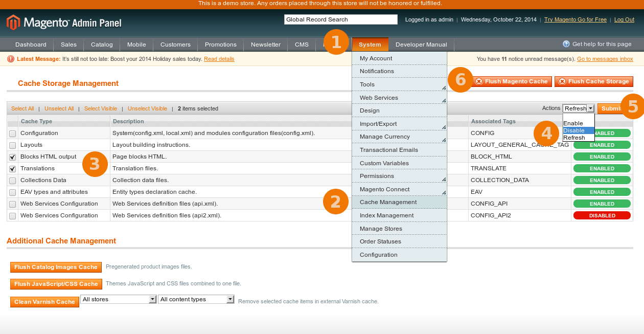Image resolution: width=644 pixels, height=334 pixels.
Task: Click Flush JavaScript/CSS Cache button
Action: [x=56, y=284]
